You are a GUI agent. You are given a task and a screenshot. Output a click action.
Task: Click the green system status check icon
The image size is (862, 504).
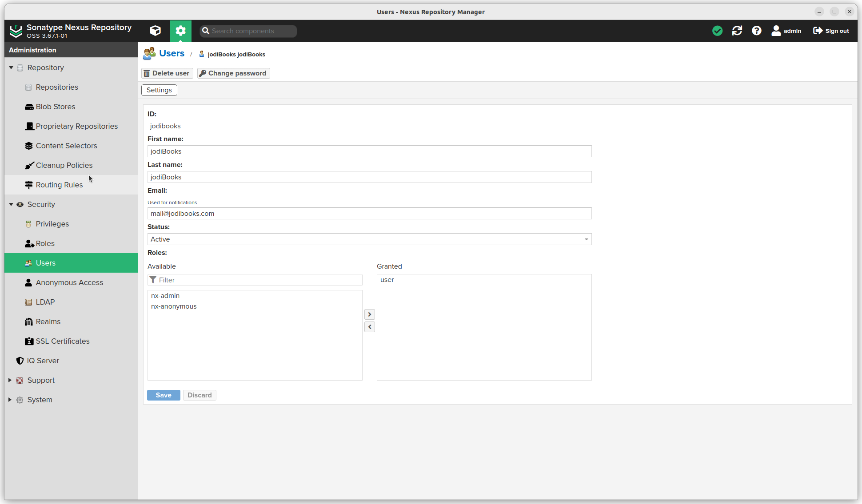tap(717, 31)
